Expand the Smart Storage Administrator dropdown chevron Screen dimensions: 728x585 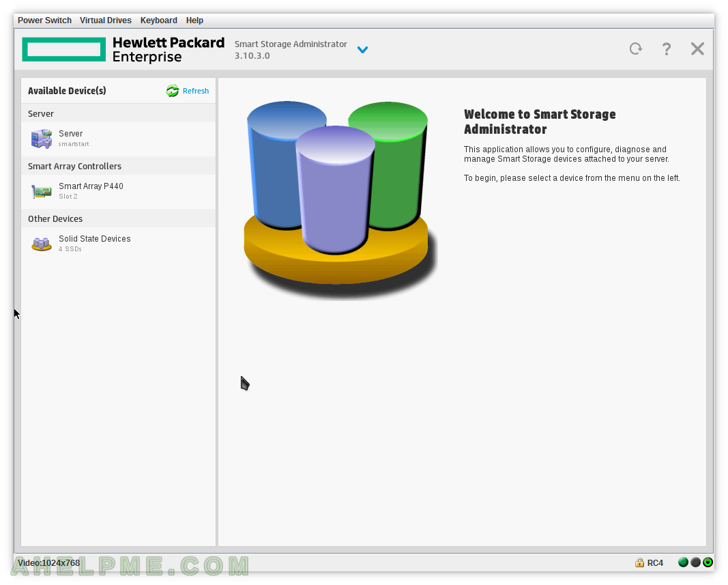[362, 49]
